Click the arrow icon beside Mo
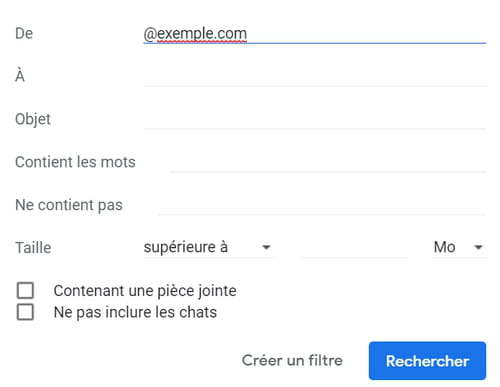500x387 pixels. point(478,247)
